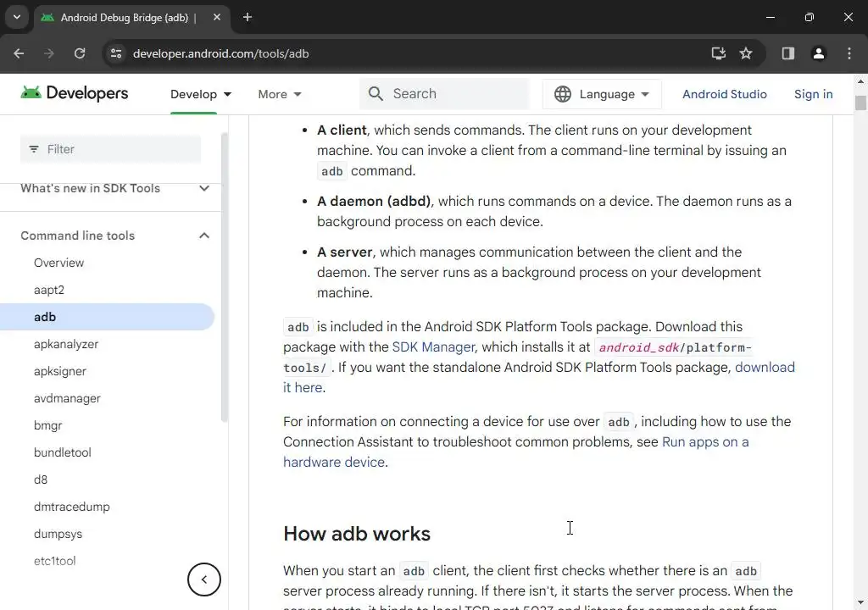Open Android Studio link

coord(724,94)
